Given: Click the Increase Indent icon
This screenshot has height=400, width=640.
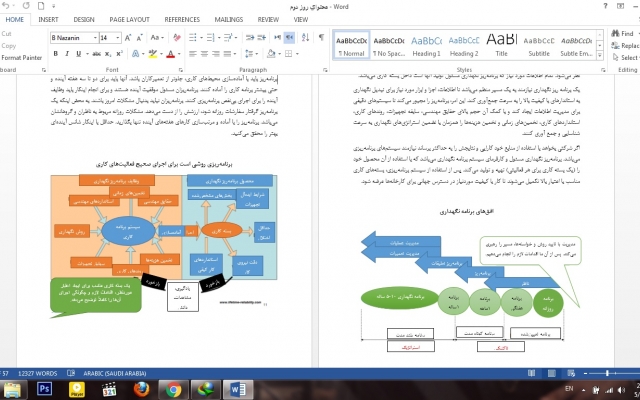Looking at the screenshot, I should (262, 38).
